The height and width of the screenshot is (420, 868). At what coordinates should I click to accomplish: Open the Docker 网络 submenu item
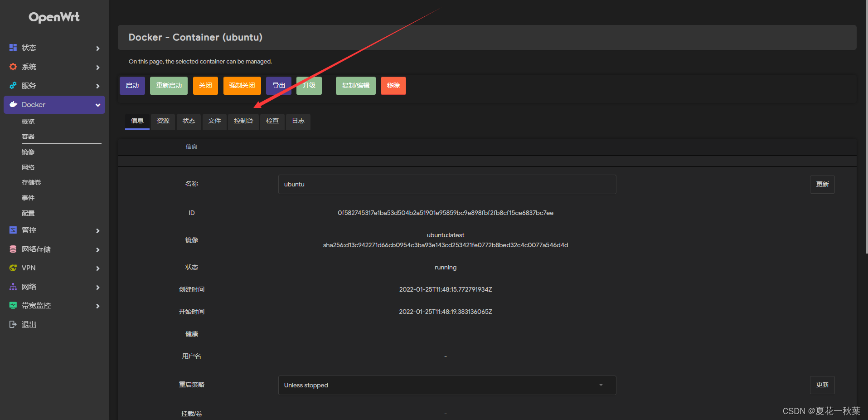[28, 167]
